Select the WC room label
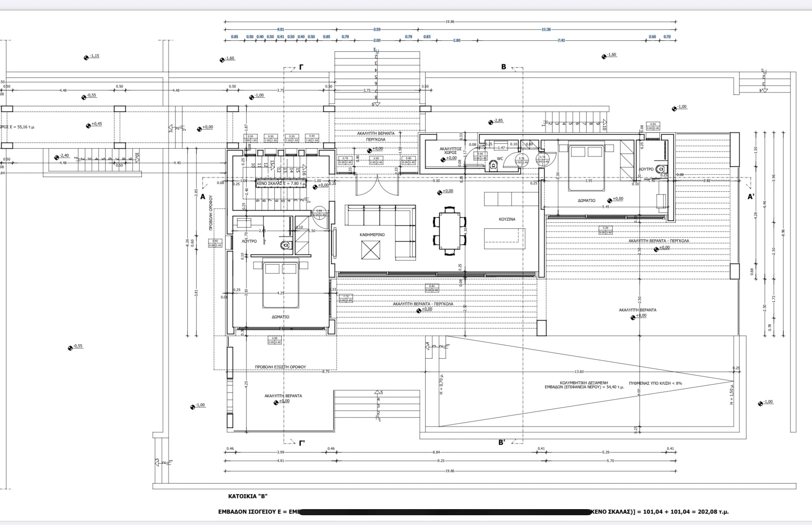 [x=500, y=159]
